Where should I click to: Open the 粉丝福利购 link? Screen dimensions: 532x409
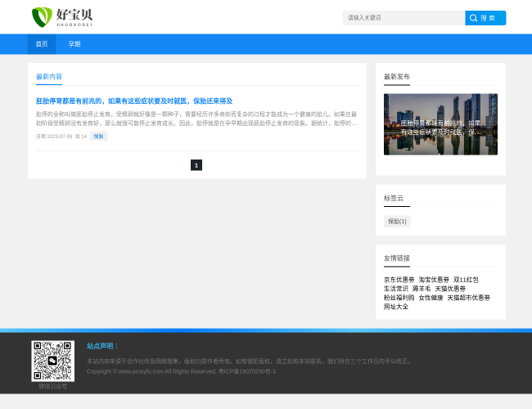pyautogui.click(x=399, y=298)
